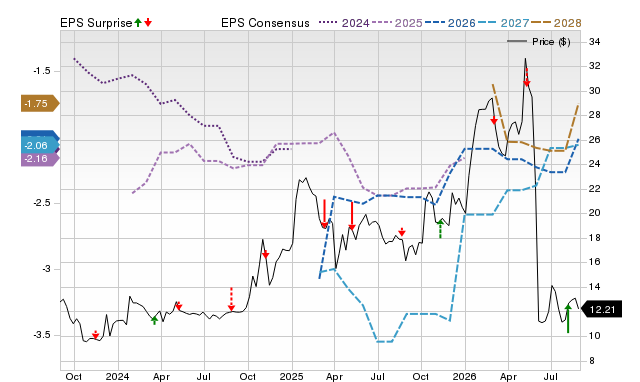Click the green up arrow in EPS Surprise legend
Image resolution: width=640 pixels, height=382 pixels.
(138, 22)
